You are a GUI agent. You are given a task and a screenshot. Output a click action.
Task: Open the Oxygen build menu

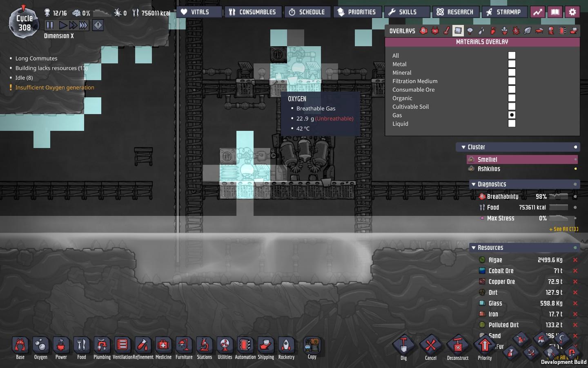click(x=40, y=348)
